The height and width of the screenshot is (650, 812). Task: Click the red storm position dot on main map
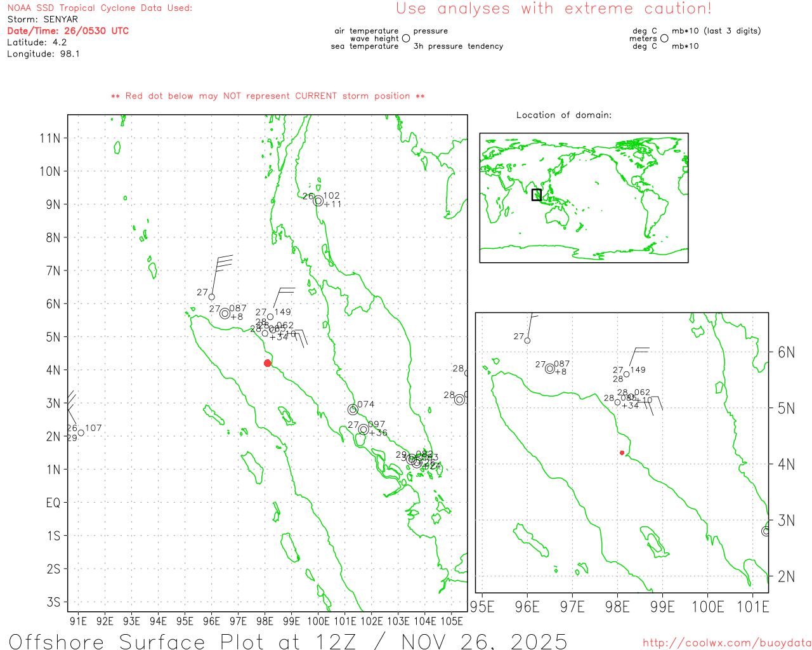click(268, 363)
